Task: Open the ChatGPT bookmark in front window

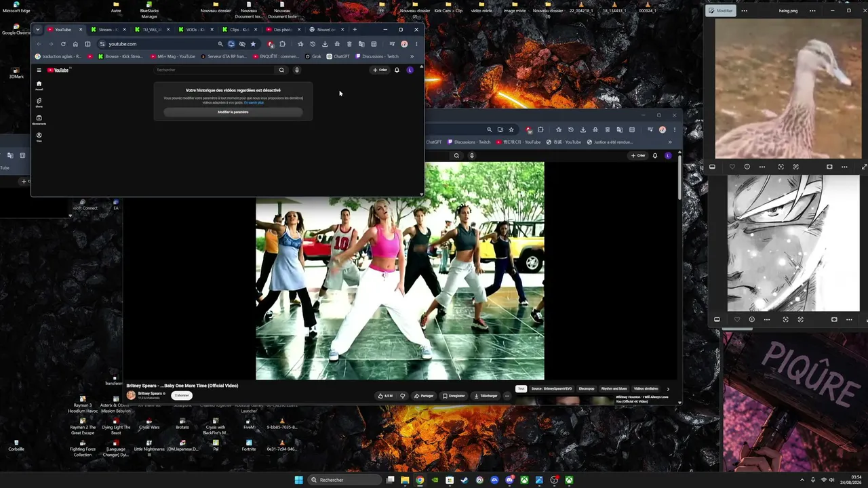Action: tap(338, 56)
